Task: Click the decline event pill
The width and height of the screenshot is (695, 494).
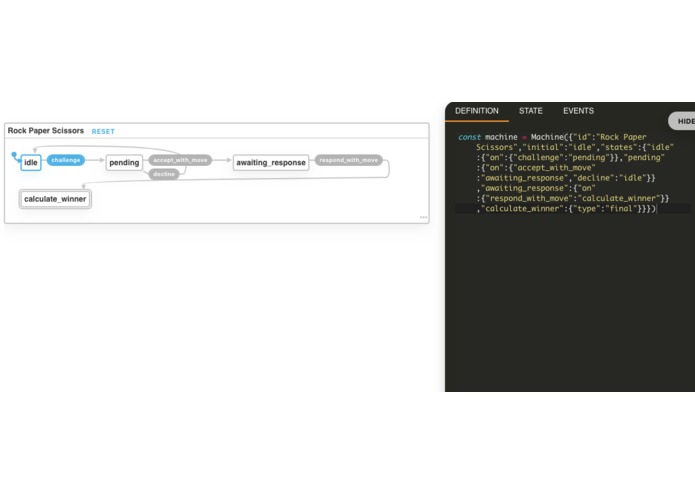Action: (x=164, y=174)
